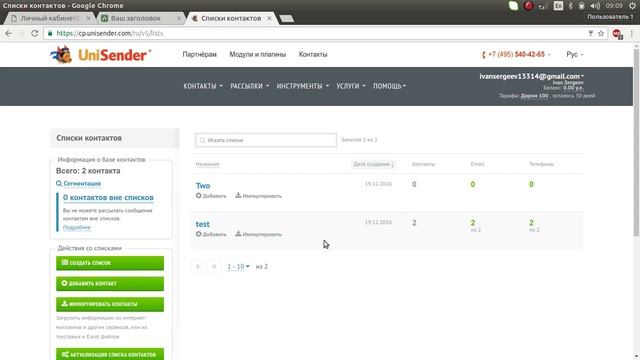
Task: Open system settings gear in top bar
Action: (632, 6)
